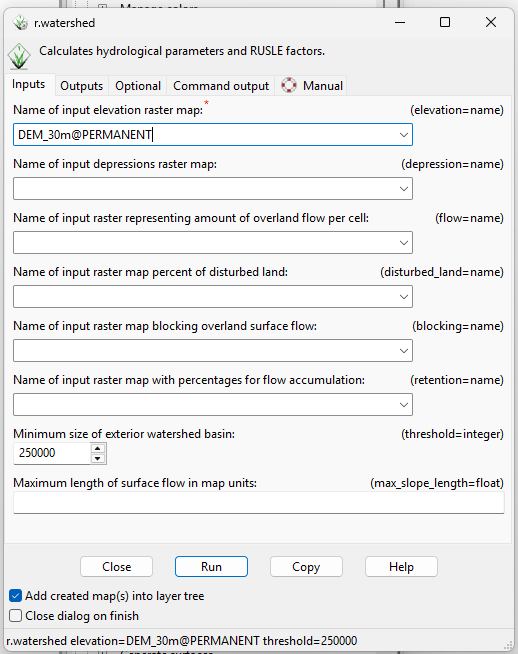
Task: Open the elevation raster map dropdown
Action: [x=403, y=135]
